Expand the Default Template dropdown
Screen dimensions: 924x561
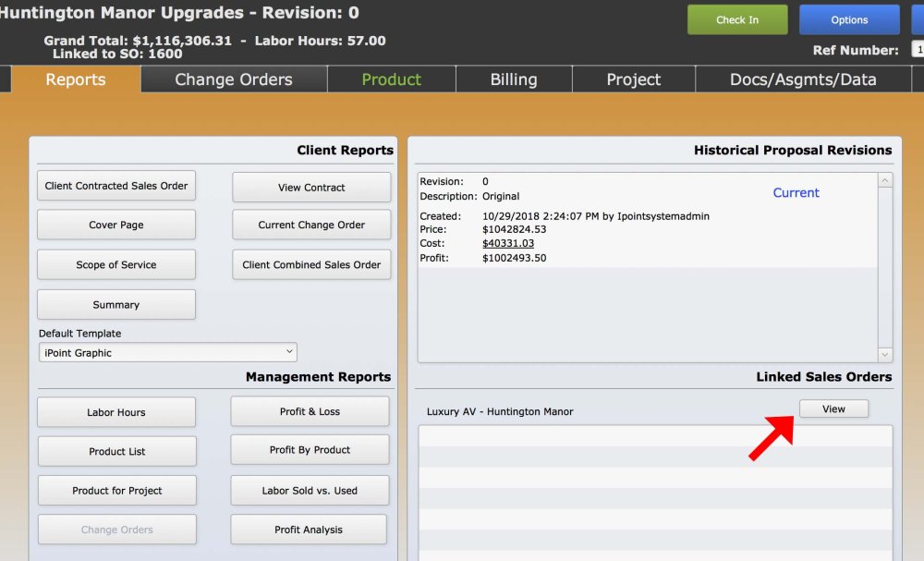(x=168, y=352)
